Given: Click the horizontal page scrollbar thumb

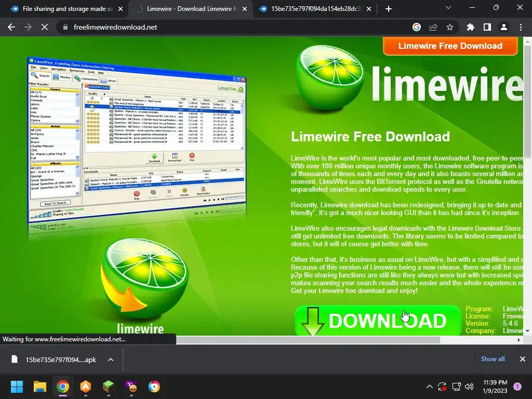Looking at the screenshot, I should 308,340.
